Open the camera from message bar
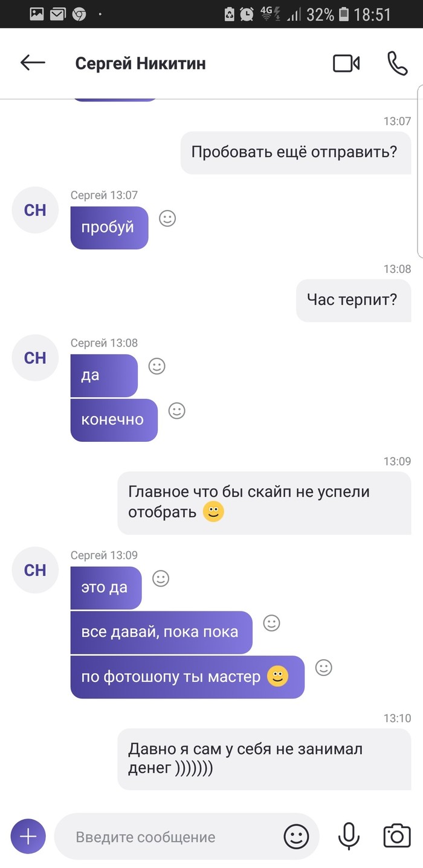This screenshot has height=868, width=423. pos(397,836)
